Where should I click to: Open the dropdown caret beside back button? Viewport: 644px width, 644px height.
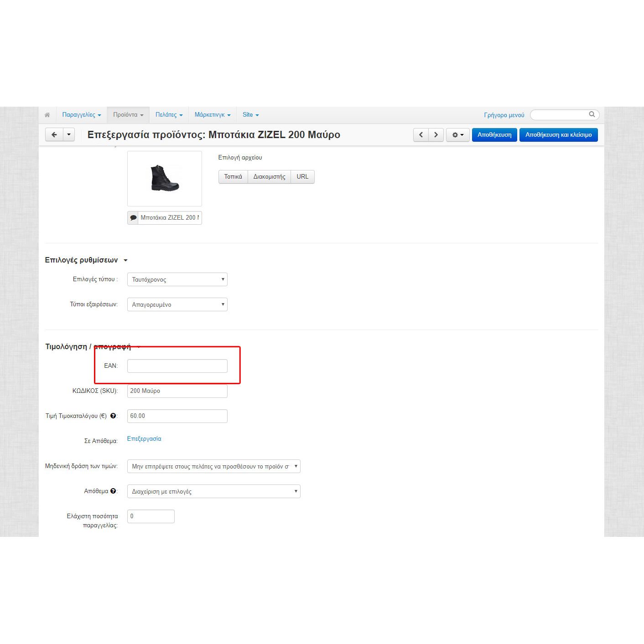(x=69, y=135)
